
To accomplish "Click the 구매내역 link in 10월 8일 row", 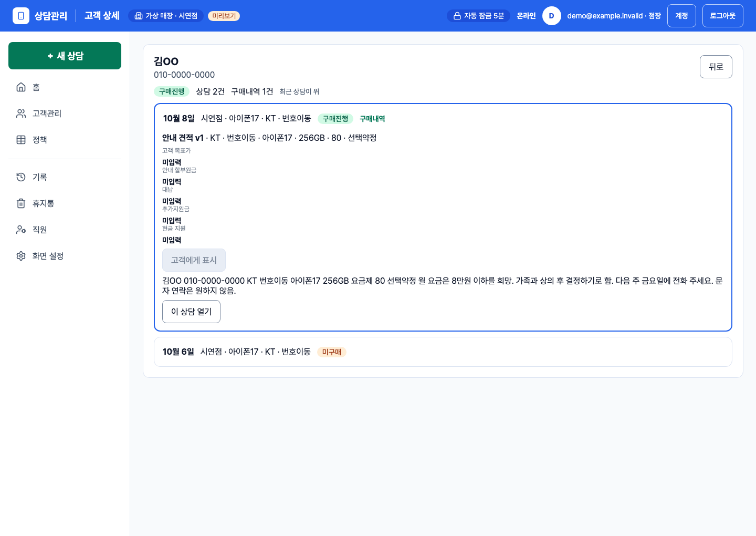I will pyautogui.click(x=372, y=119).
